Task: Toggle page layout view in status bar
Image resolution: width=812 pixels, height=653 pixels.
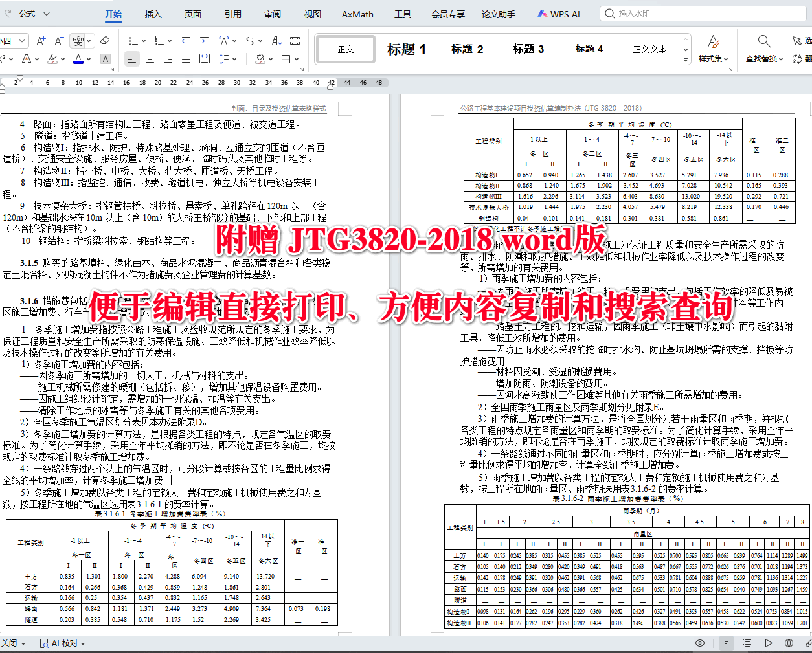Action: click(x=726, y=643)
